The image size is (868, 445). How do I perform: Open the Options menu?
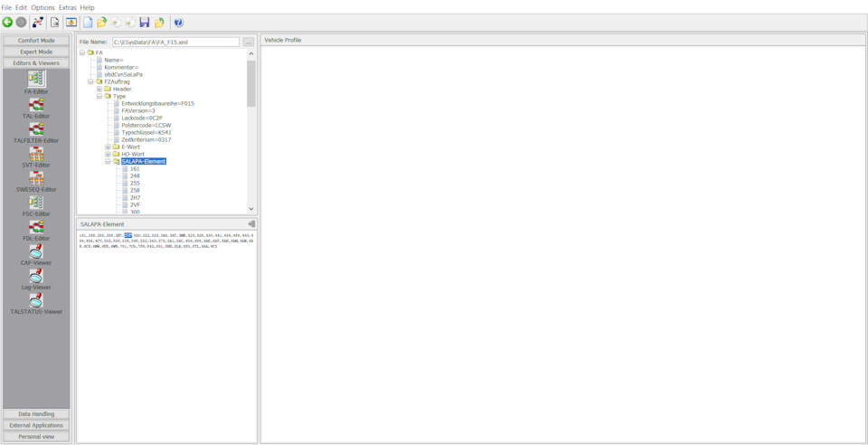tap(42, 8)
